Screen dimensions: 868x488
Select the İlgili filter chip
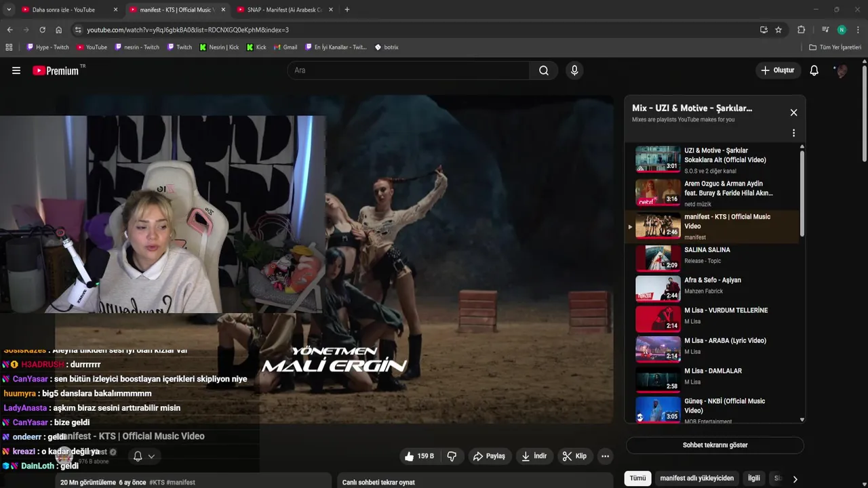754,478
